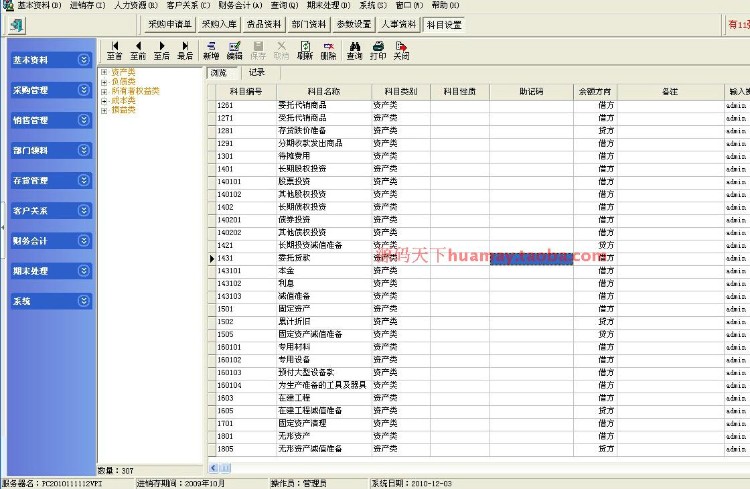Screen dimensions: 750x489
Task: Go to next record (至后)
Action: pyautogui.click(x=162, y=51)
